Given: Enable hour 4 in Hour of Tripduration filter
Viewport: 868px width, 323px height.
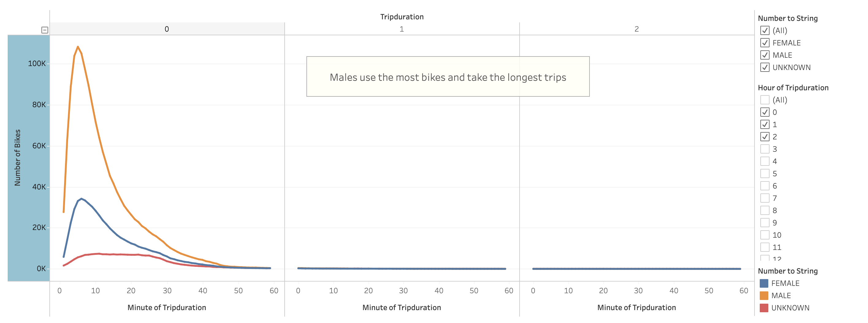Looking at the screenshot, I should 766,161.
